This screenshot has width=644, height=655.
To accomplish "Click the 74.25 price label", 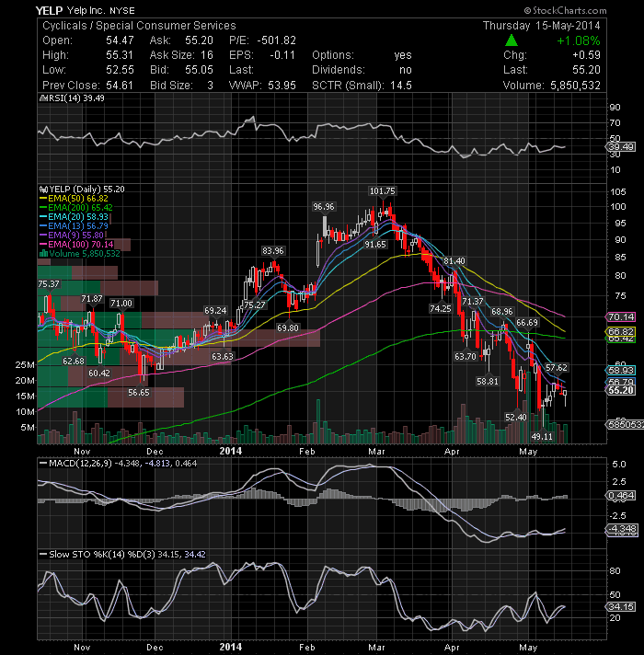I will point(441,309).
